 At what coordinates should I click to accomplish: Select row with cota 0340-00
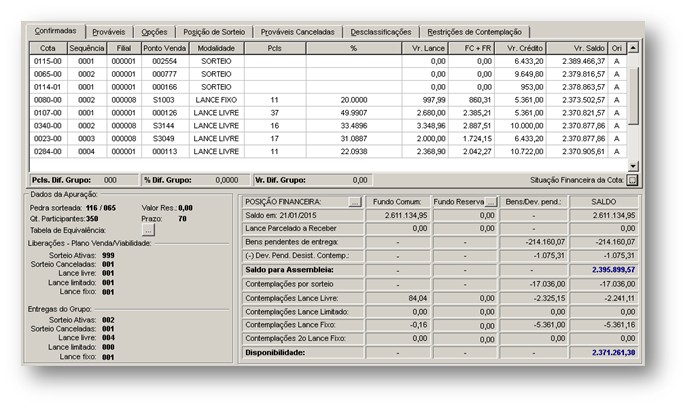click(x=328, y=126)
